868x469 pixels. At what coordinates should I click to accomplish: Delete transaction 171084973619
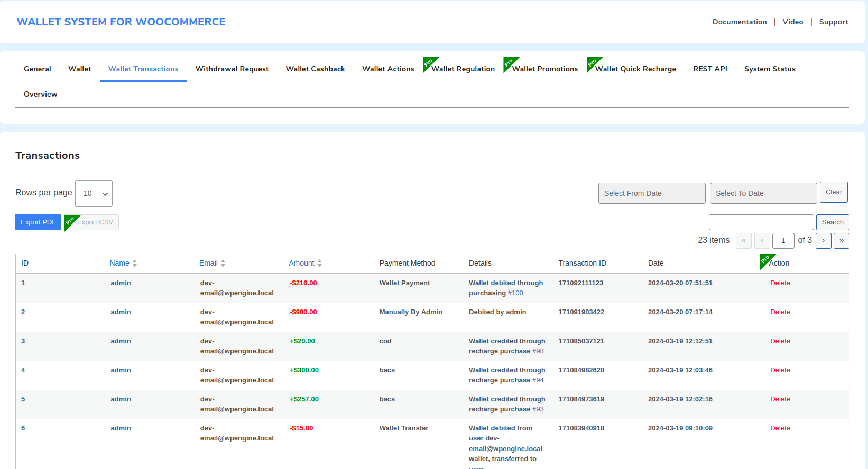[780, 399]
